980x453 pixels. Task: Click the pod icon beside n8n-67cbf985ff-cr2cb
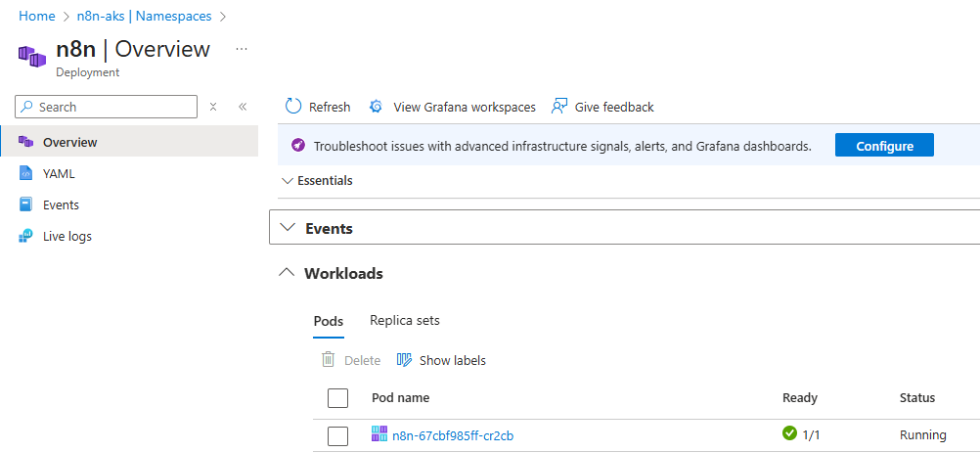[379, 434]
